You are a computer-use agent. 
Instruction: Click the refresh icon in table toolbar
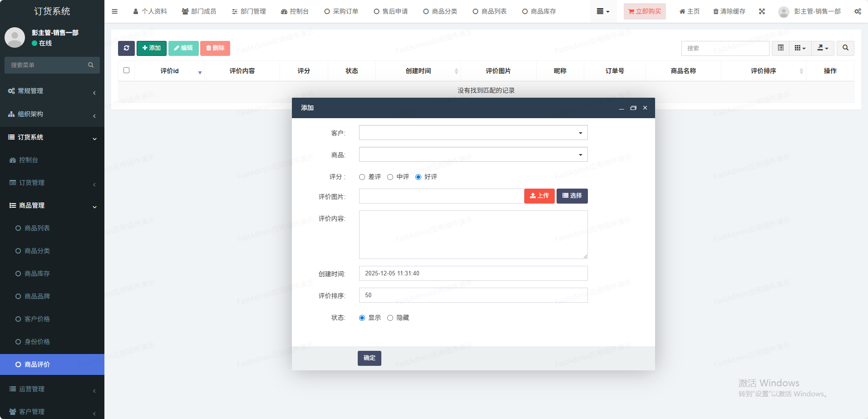click(x=126, y=48)
